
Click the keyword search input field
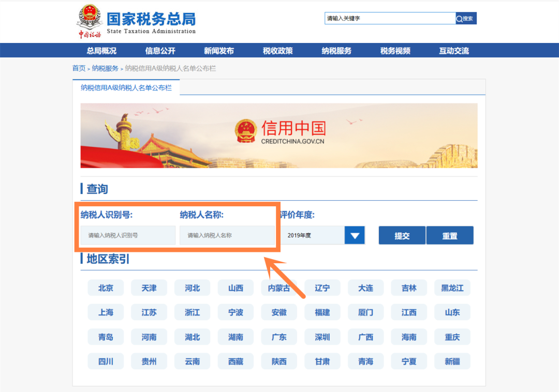click(x=390, y=19)
